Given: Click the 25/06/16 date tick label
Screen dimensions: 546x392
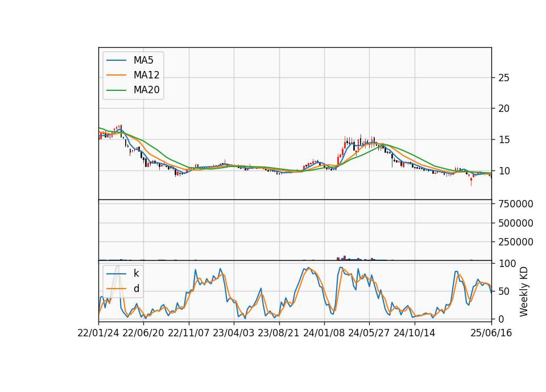Looking at the screenshot, I should (491, 333).
